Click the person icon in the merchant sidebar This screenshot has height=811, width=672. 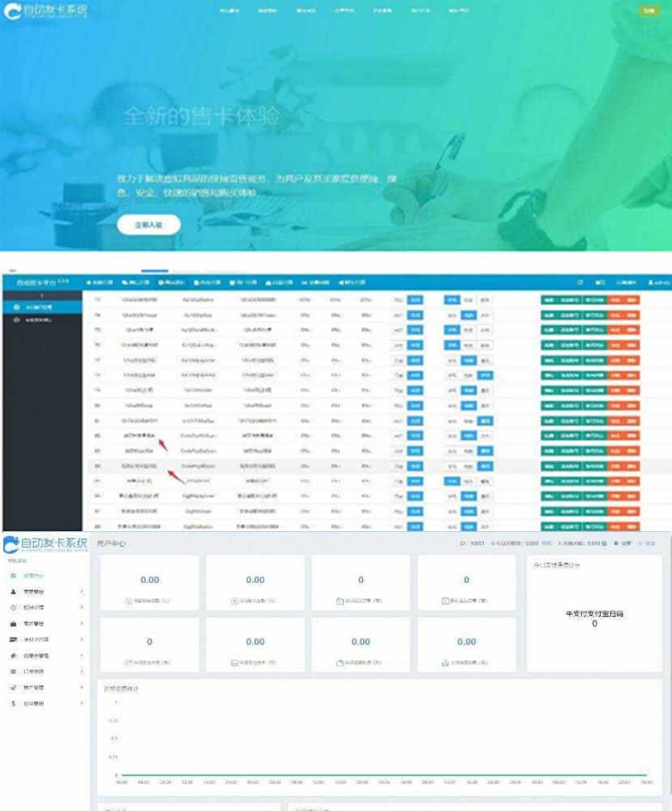pos(14,592)
